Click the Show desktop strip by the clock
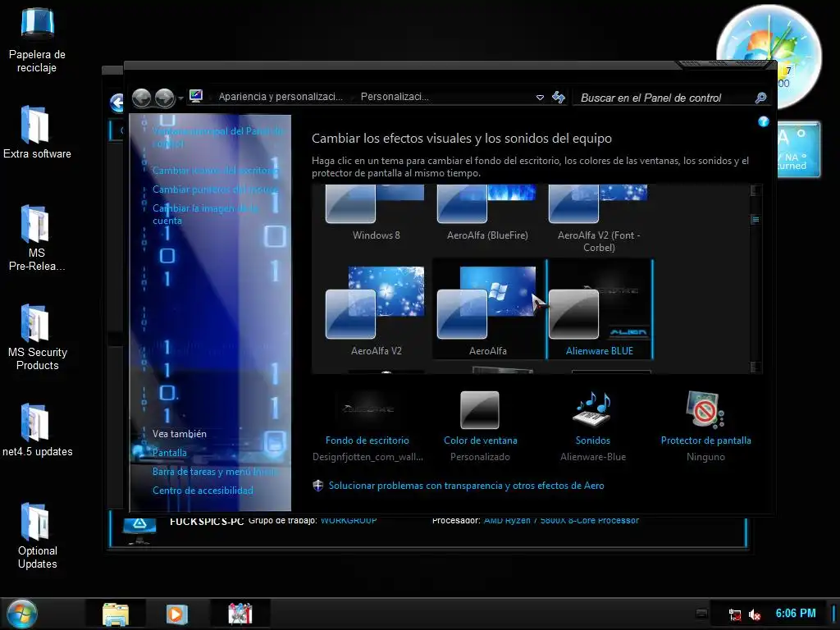The width and height of the screenshot is (840, 630). [x=834, y=614]
